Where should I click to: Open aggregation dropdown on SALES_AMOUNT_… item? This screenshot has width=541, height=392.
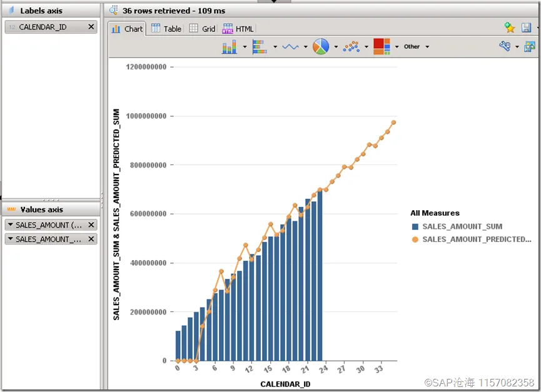click(11, 239)
